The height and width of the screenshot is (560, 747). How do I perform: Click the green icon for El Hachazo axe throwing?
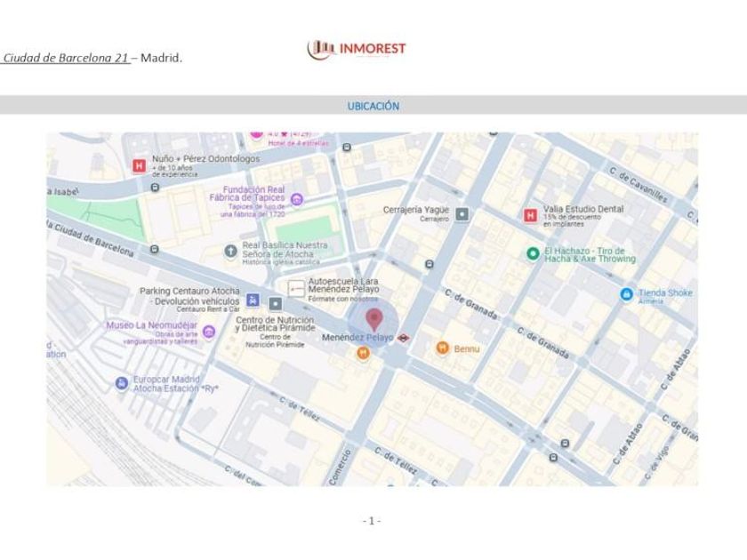coord(533,254)
